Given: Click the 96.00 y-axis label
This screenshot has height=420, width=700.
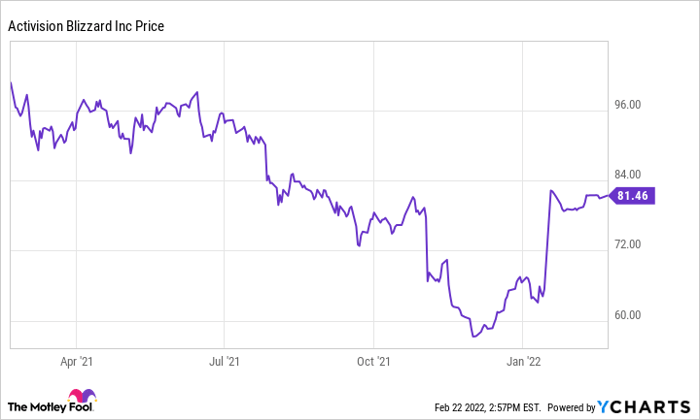Looking at the screenshot, I should click(x=632, y=105).
